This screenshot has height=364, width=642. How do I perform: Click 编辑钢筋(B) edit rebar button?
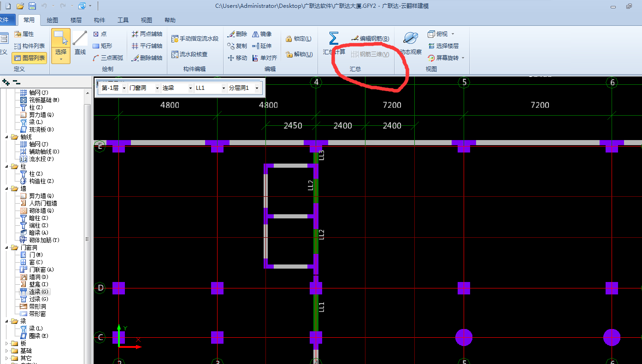click(x=370, y=39)
